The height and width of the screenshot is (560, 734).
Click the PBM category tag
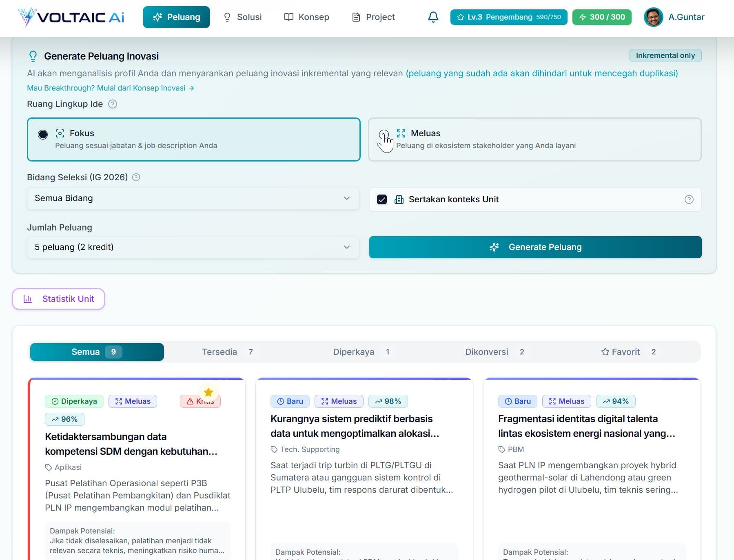click(511, 449)
